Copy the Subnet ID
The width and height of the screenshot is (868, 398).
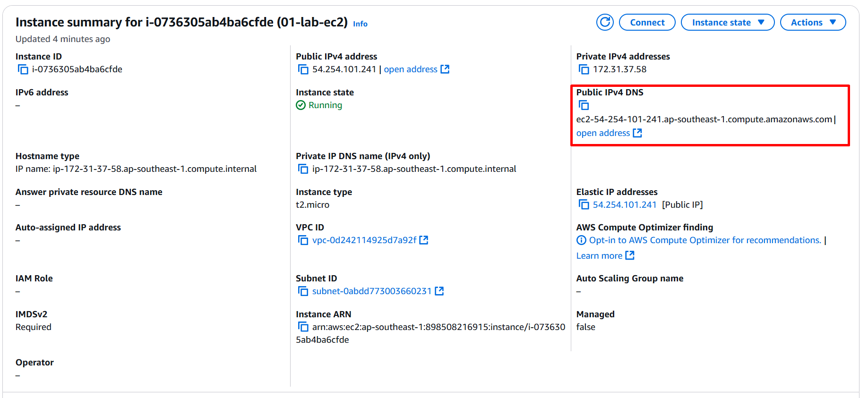(303, 291)
